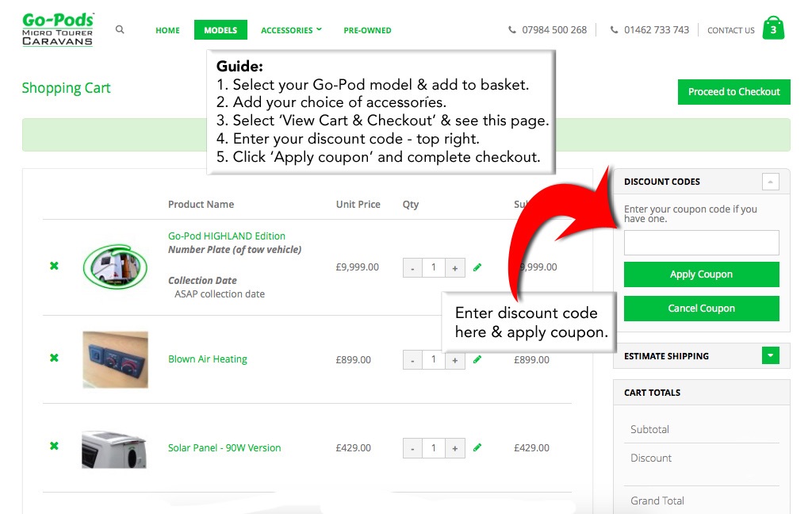This screenshot has width=812, height=514.
Task: Remove Blown Air Heating with green X
Action: point(54,358)
